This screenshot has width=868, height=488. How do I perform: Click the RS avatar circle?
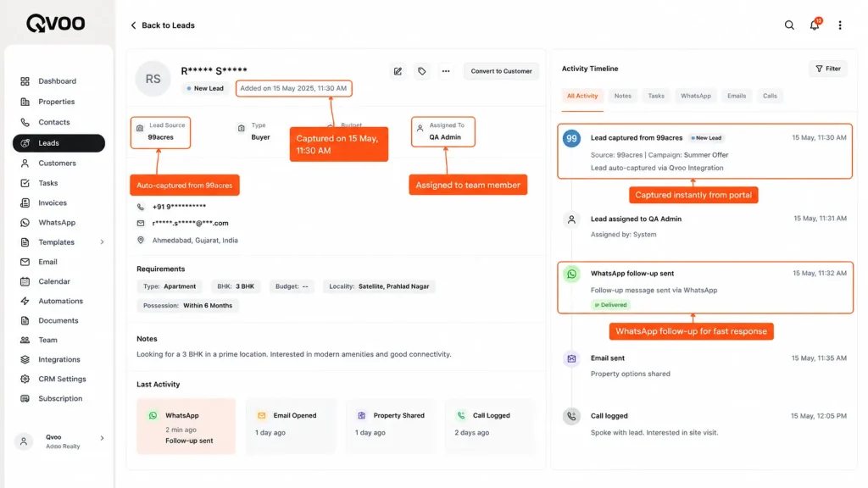tap(153, 79)
